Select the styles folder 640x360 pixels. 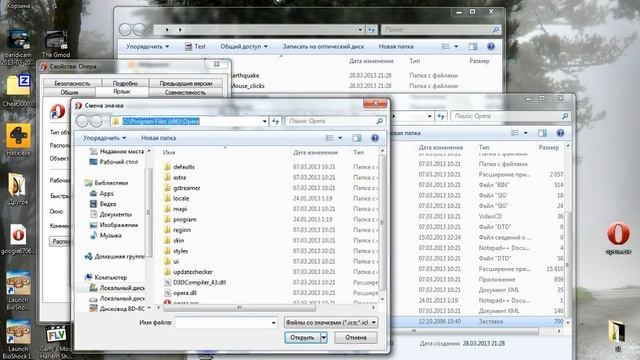pos(180,251)
